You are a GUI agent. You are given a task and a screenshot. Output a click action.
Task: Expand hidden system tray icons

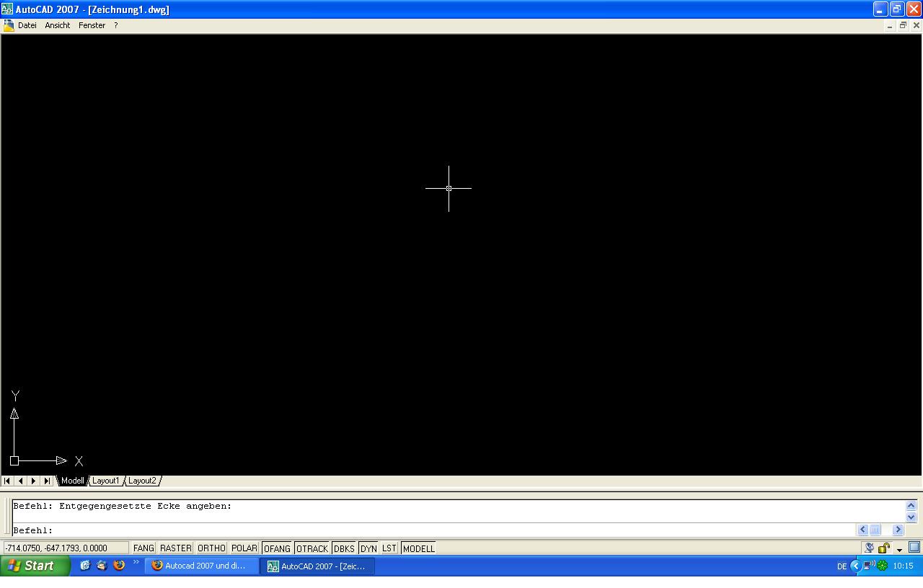click(856, 566)
